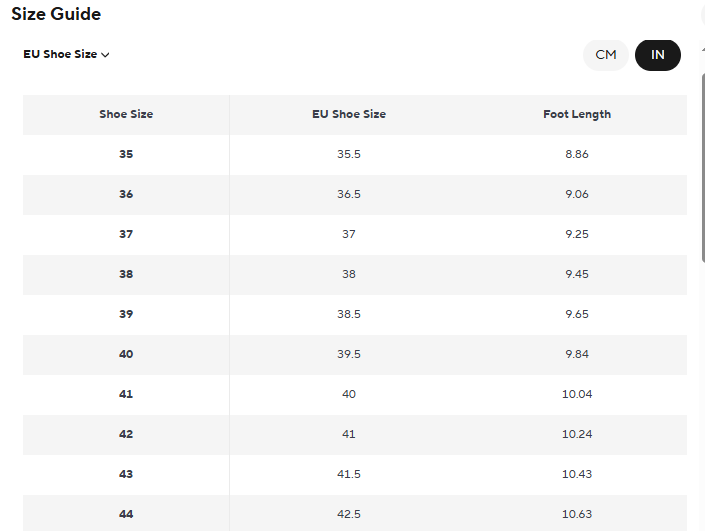Click the chevron next to EU Shoe Size
Screen dimensions: 705x531
click(x=105, y=55)
